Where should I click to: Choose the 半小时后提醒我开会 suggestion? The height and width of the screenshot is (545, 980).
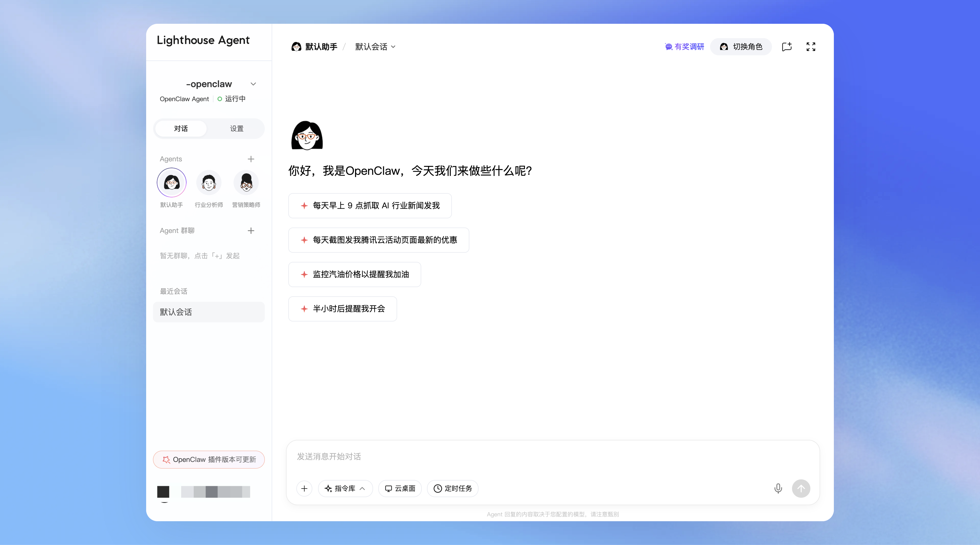(x=342, y=309)
